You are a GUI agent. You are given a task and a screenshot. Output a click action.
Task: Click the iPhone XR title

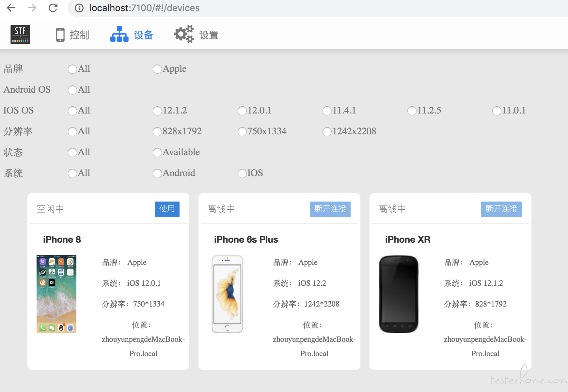[408, 239]
